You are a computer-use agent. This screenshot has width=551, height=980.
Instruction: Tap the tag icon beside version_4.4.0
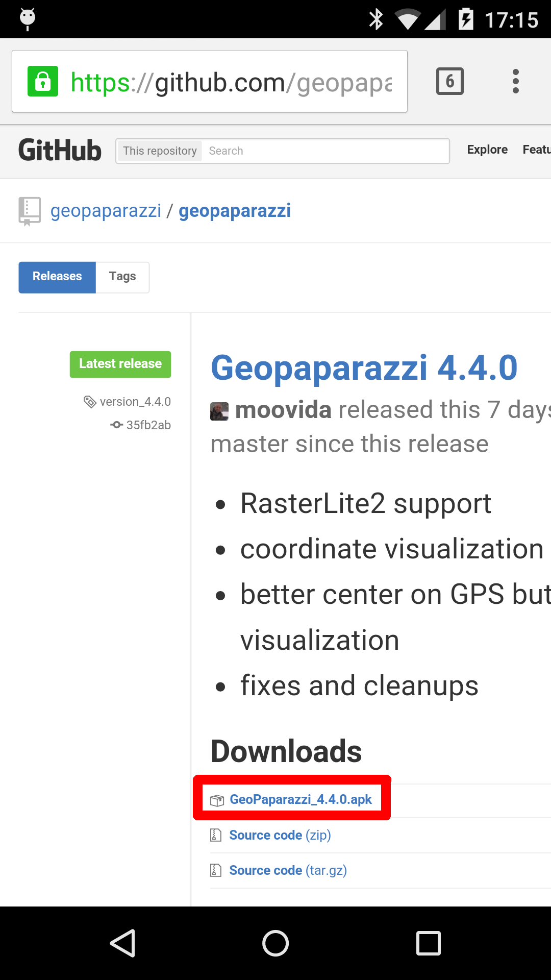[90, 402]
